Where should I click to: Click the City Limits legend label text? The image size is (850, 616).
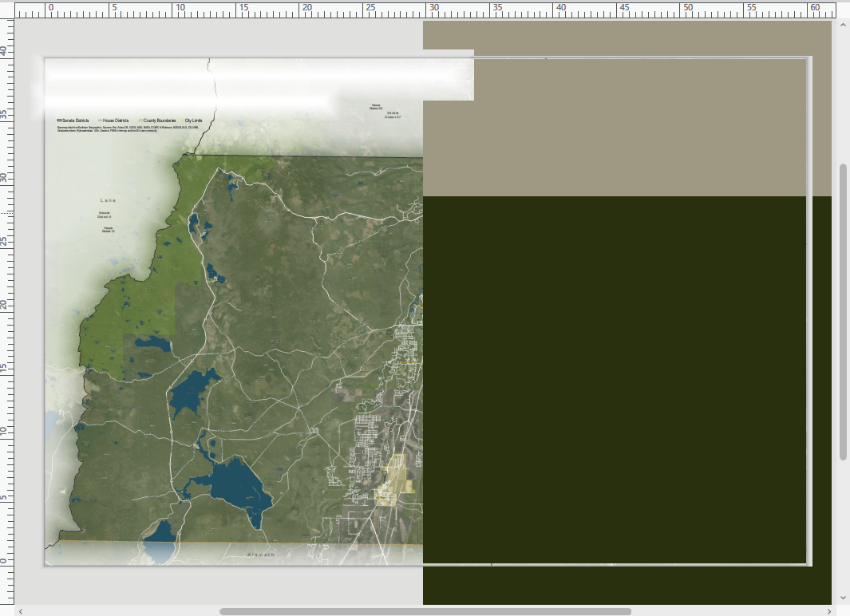click(x=194, y=120)
